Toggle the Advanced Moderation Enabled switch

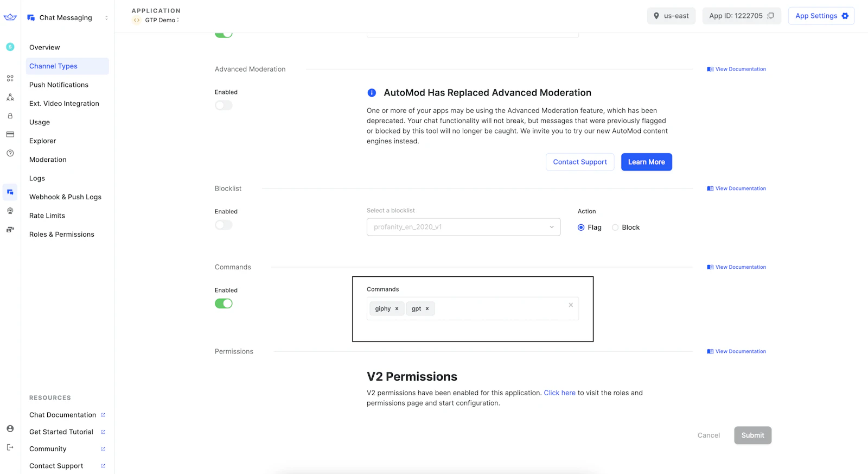pyautogui.click(x=224, y=105)
